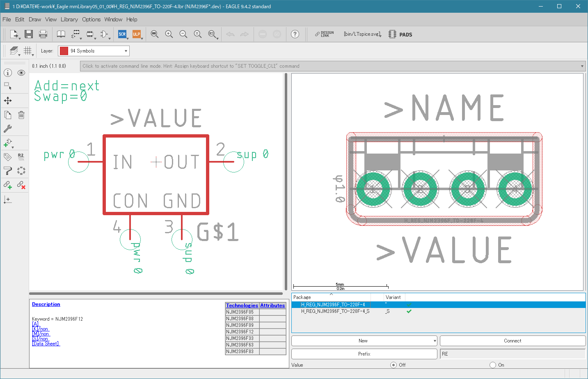Run a user program with the ULP icon

(137, 34)
